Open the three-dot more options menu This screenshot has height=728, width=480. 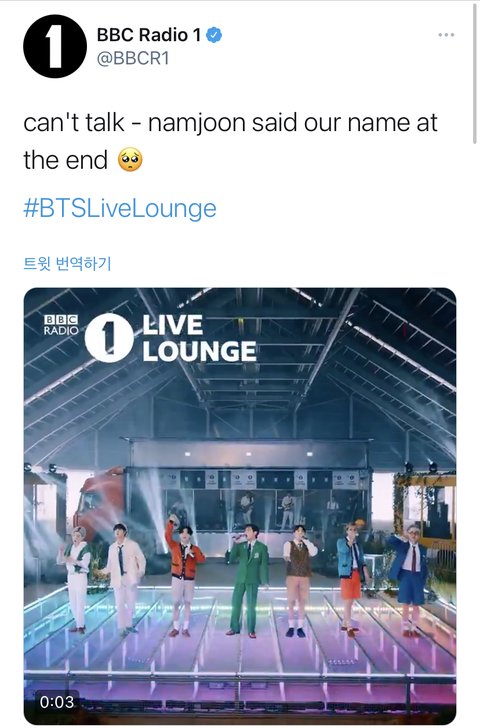[x=446, y=35]
